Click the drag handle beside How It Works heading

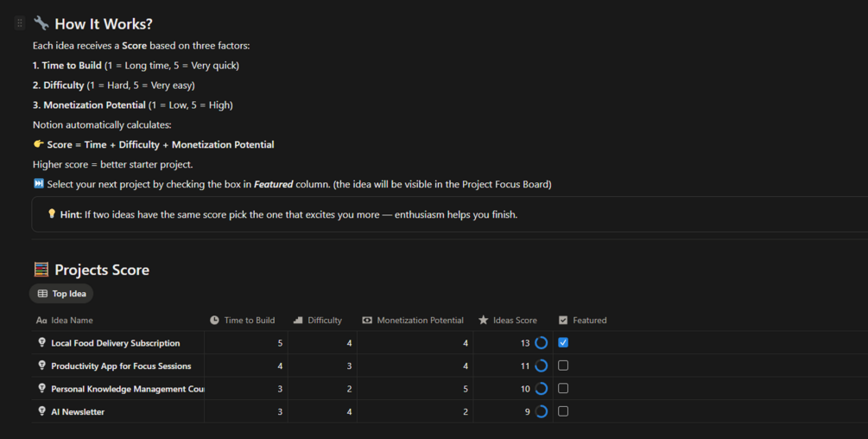[20, 23]
